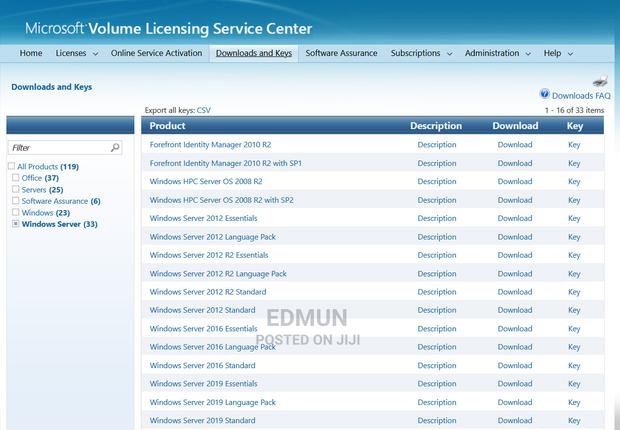Open Windows Server 2019 Standard product
Image resolution: width=620 pixels, height=430 pixels.
pos(202,421)
